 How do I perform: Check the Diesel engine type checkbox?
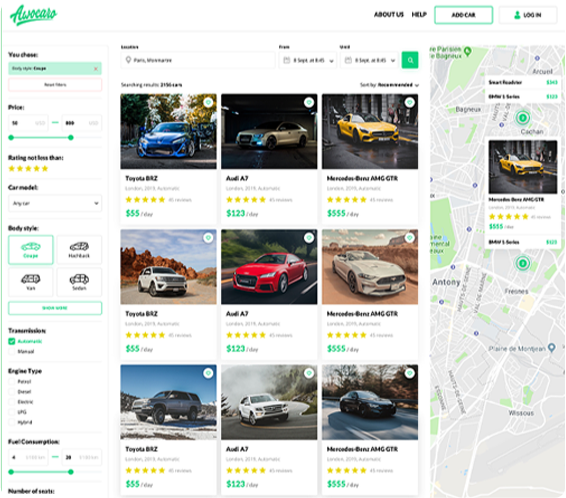tap(12, 392)
